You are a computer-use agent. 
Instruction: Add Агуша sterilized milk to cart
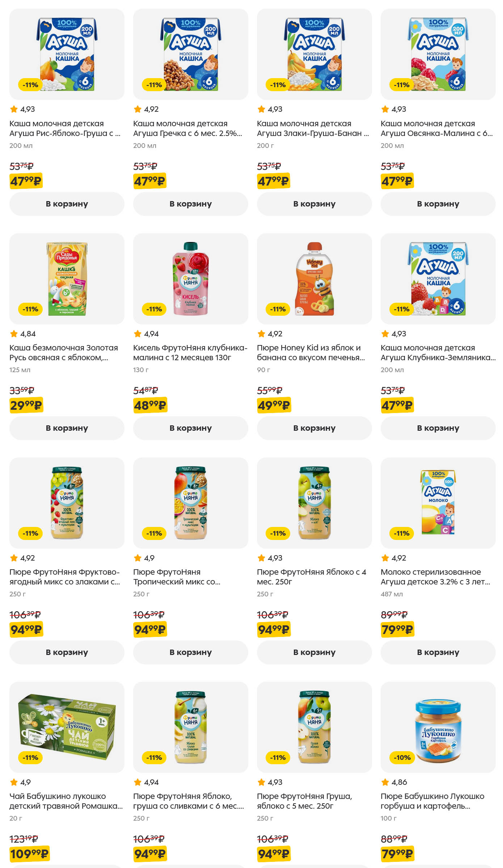click(x=438, y=652)
